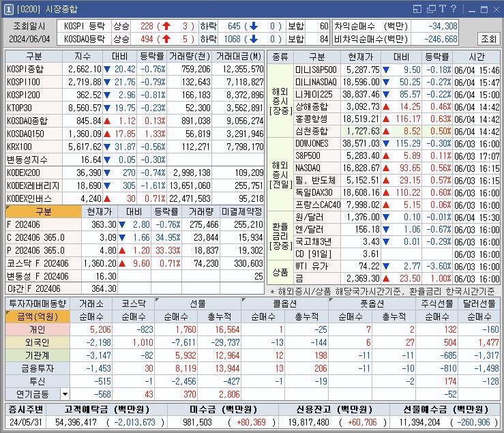Select the 원/달러 exchange rate row
Screen dimensions: 504x433
click(x=397, y=217)
